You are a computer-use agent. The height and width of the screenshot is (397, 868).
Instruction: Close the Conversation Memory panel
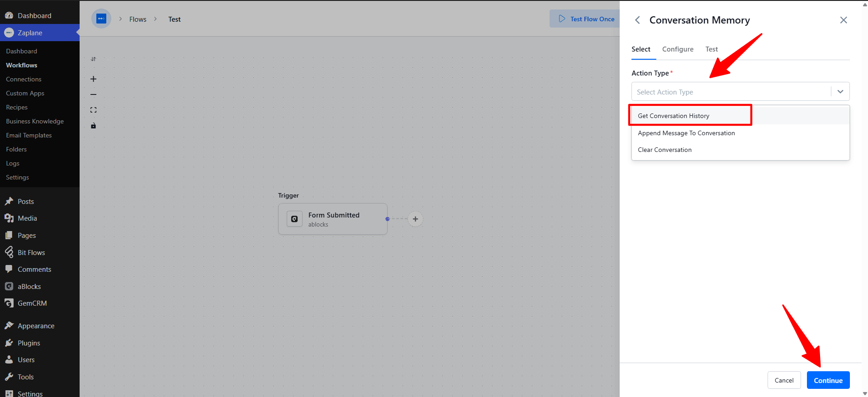tap(844, 20)
